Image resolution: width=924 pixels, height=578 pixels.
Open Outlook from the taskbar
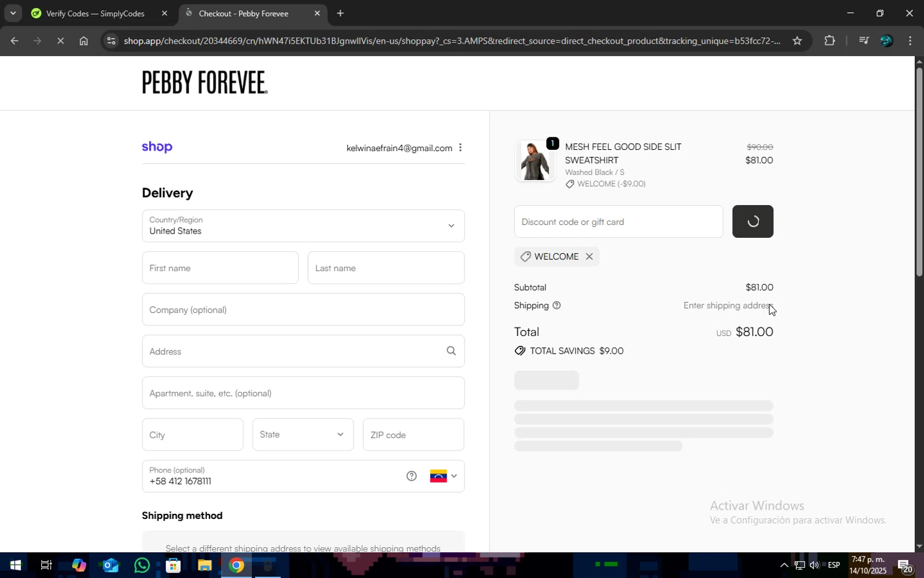pyautogui.click(x=110, y=565)
